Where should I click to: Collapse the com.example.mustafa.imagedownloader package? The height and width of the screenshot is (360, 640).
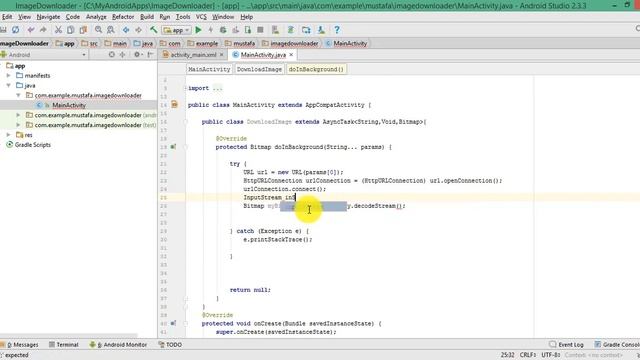[x=18, y=95]
